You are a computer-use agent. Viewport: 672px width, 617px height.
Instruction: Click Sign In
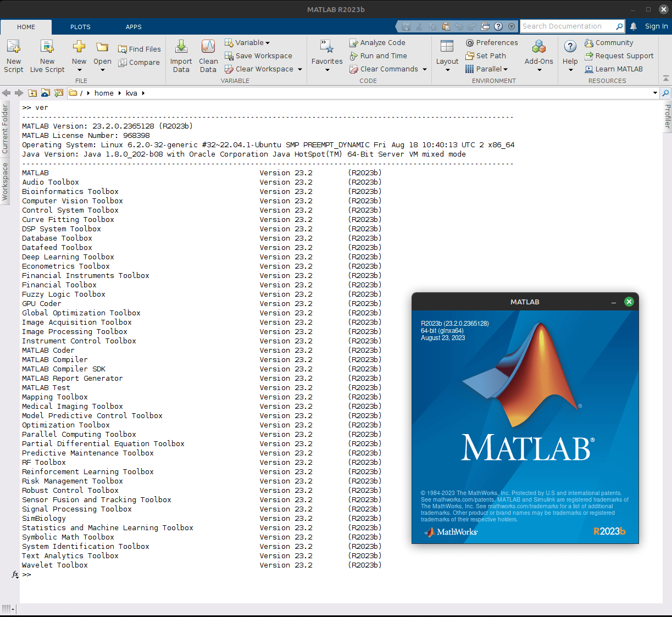(656, 26)
